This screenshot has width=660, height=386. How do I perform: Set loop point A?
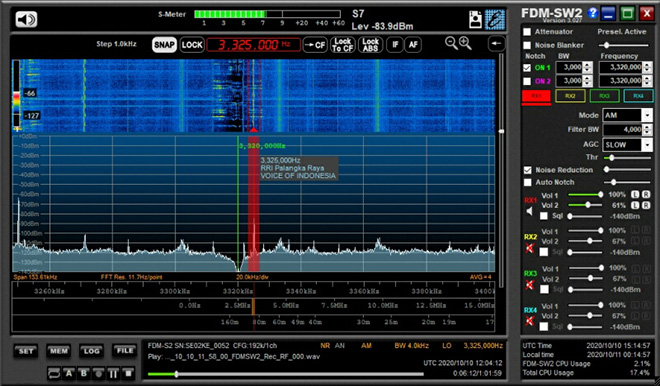tap(69, 373)
